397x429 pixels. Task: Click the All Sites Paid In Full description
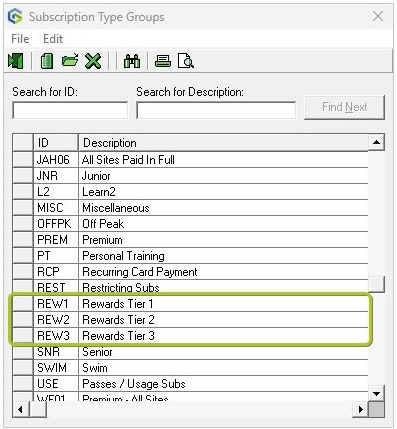pyautogui.click(x=223, y=160)
